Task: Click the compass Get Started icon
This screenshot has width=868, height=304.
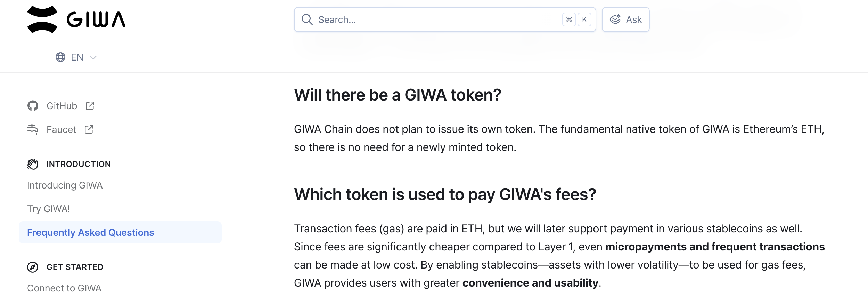Action: click(33, 267)
